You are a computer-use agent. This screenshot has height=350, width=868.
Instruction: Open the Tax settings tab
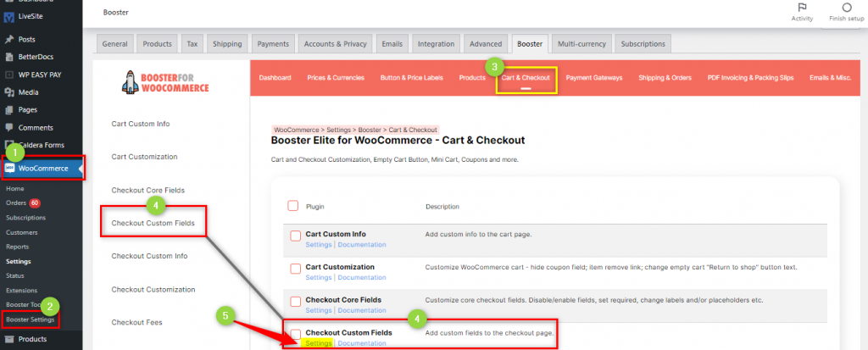(x=192, y=44)
